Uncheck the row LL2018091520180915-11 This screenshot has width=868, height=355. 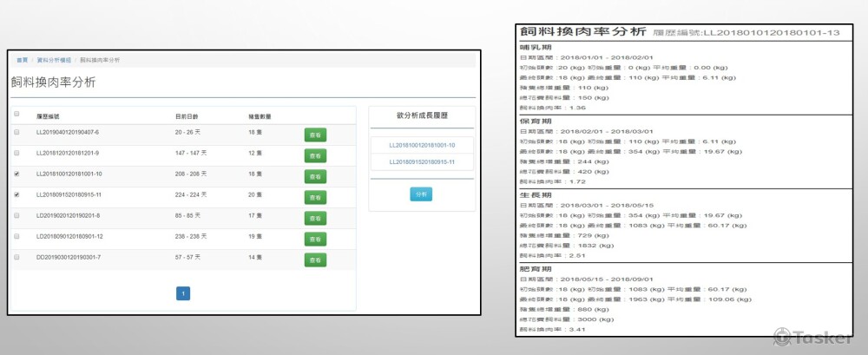[16, 194]
